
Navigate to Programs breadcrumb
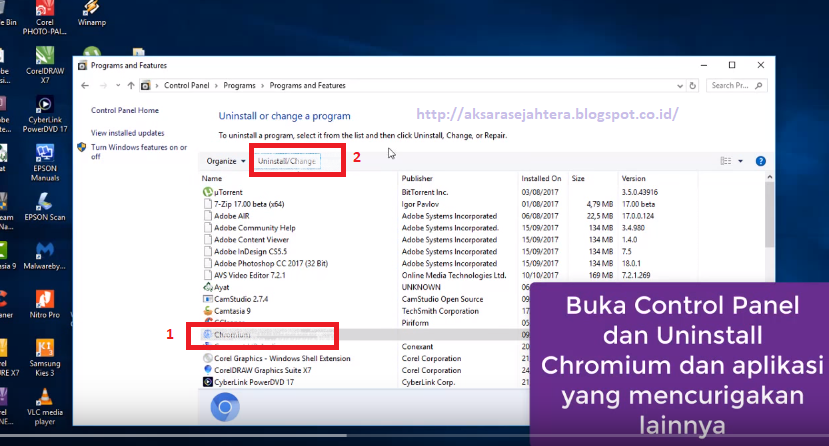click(x=239, y=86)
